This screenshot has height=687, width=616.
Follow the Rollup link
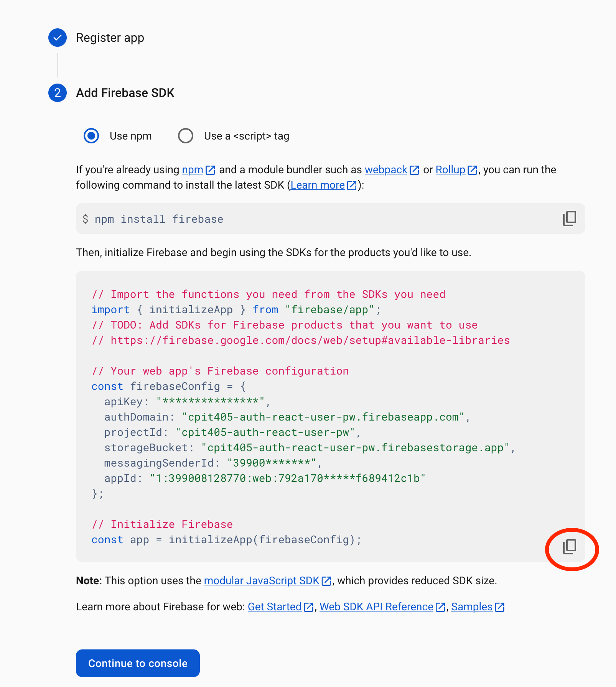[450, 170]
